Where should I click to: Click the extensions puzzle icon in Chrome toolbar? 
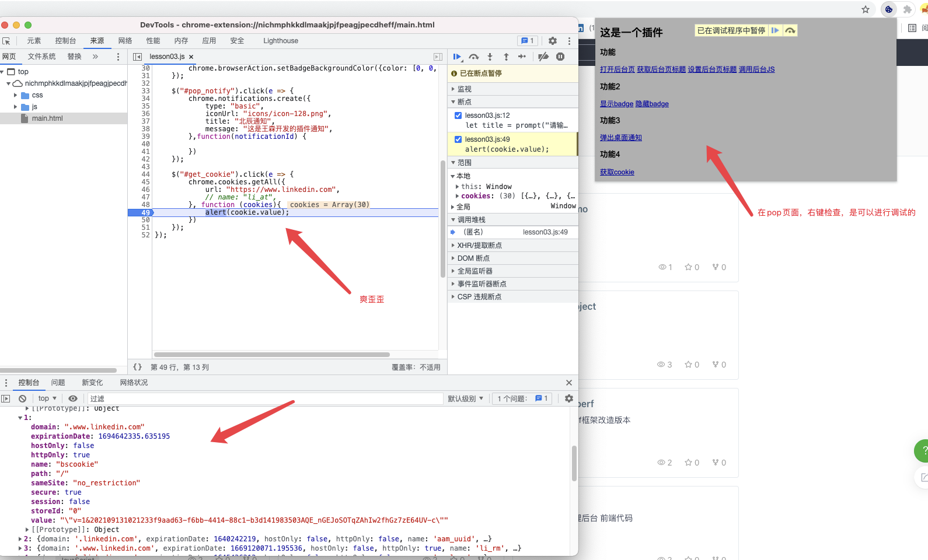pos(907,9)
